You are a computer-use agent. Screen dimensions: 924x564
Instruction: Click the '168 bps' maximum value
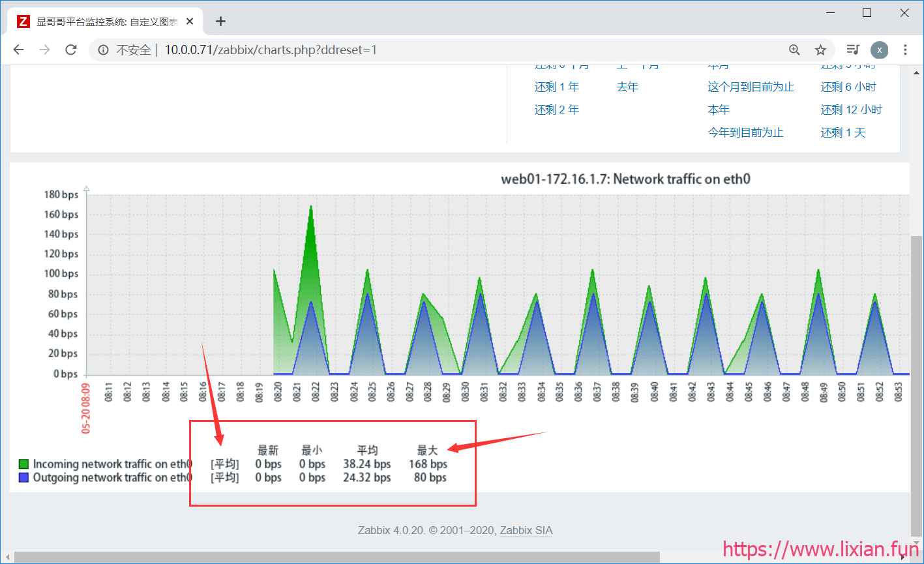tap(428, 464)
